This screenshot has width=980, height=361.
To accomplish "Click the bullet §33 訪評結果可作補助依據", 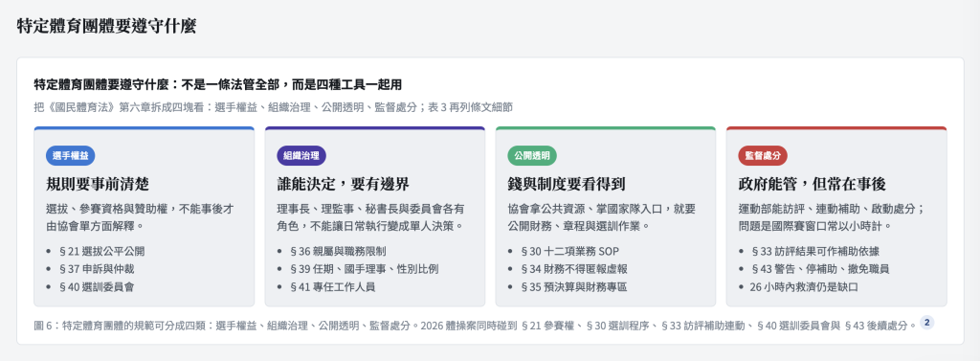I will [815, 252].
